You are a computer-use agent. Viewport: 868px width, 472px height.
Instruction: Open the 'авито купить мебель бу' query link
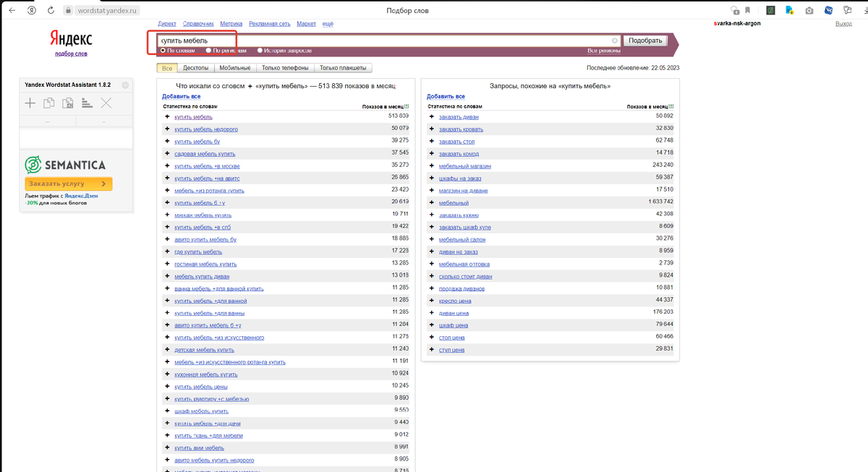tap(205, 239)
